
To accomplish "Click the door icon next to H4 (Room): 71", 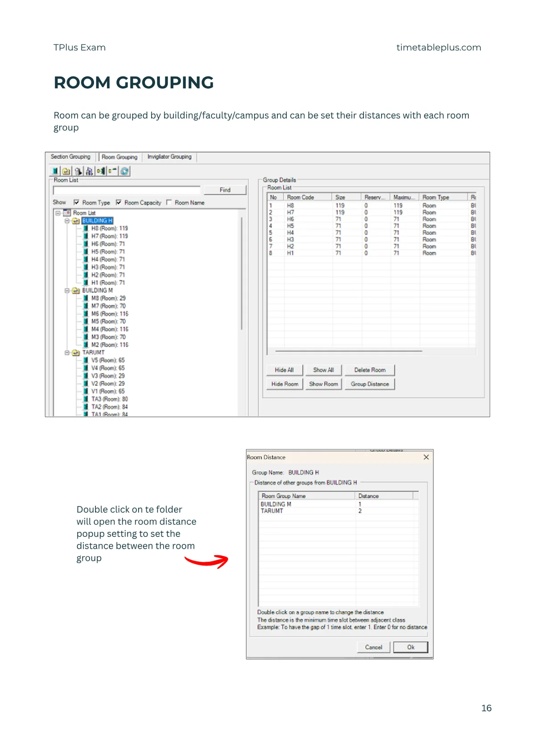I will (86, 259).
